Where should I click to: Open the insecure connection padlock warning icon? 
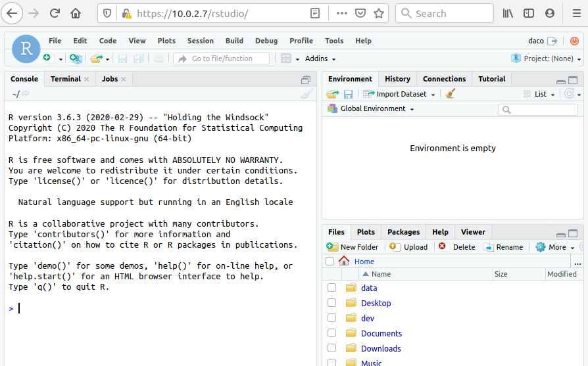tap(127, 14)
